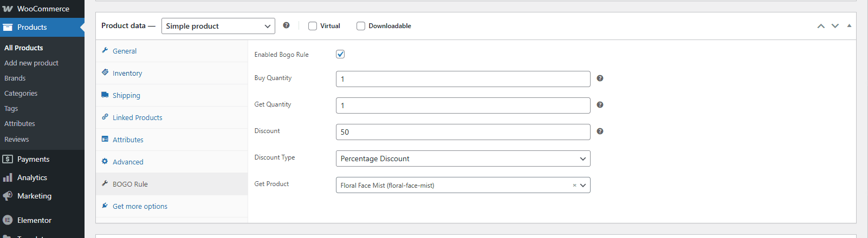The height and width of the screenshot is (238, 868).
Task: Open the Get Product selection dropdown
Action: (x=583, y=185)
